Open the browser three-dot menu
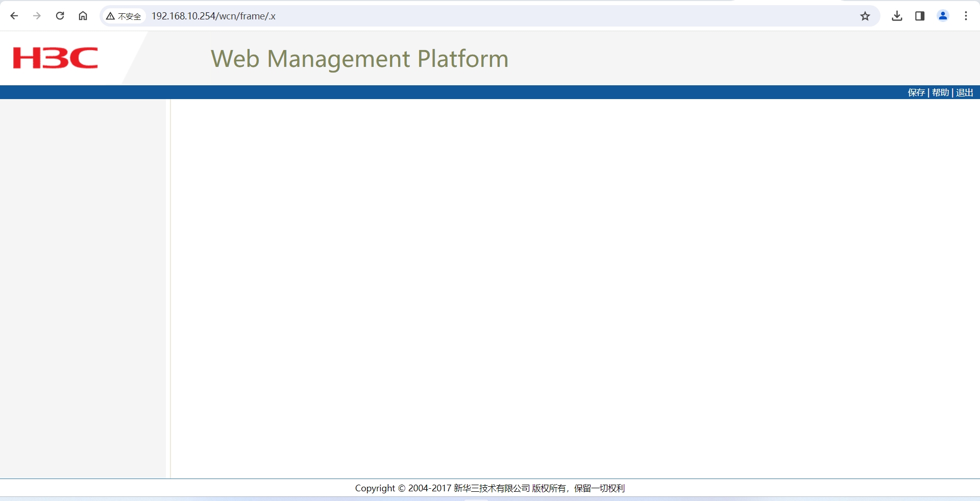 (966, 16)
